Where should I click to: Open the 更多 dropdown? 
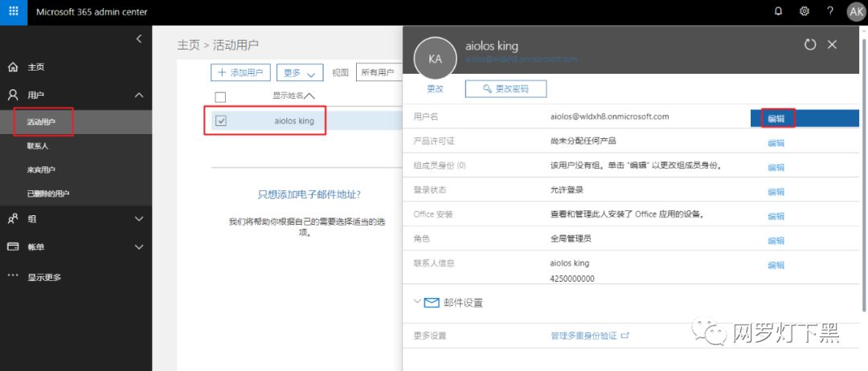[300, 72]
